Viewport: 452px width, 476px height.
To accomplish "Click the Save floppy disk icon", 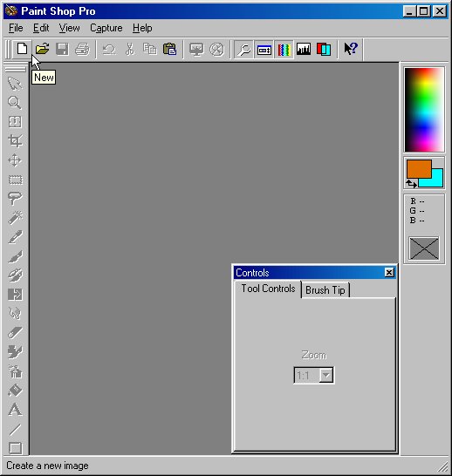I will click(x=62, y=49).
